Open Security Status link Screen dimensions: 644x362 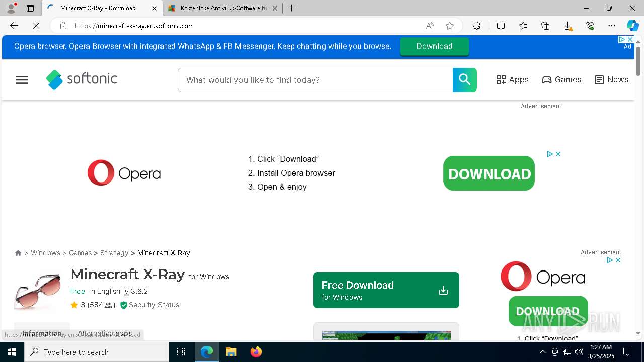(x=149, y=305)
